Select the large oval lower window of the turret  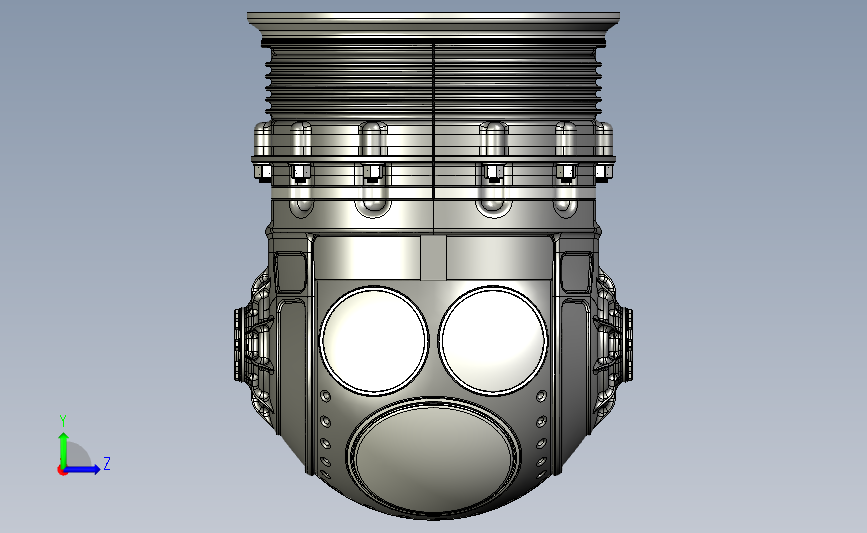tap(434, 457)
